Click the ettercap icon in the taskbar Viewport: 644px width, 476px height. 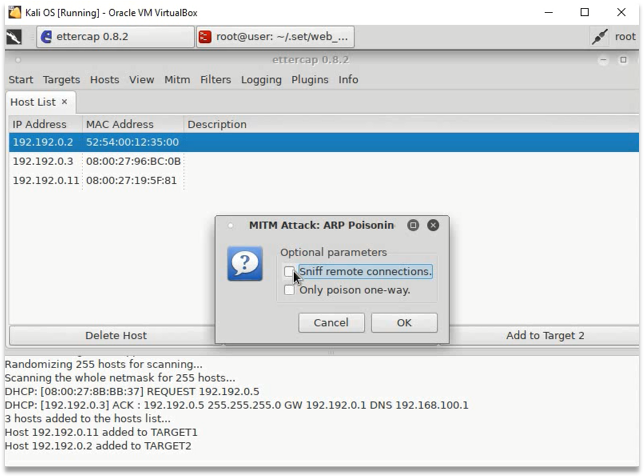point(46,37)
